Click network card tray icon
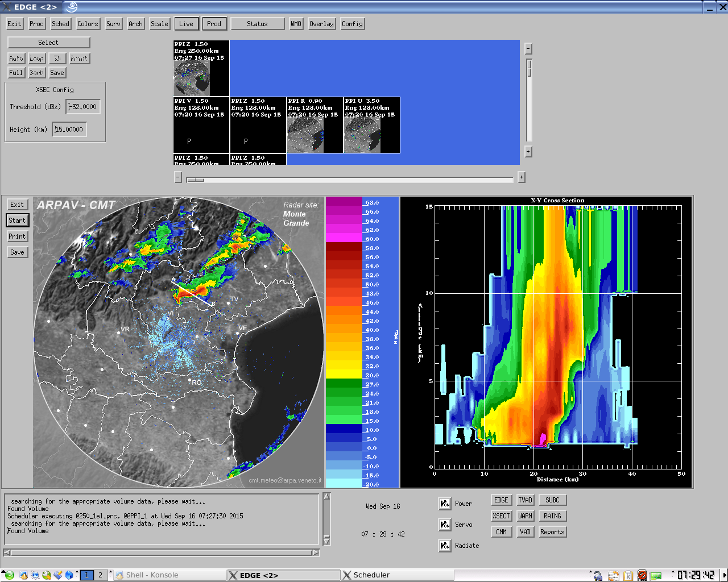Image resolution: width=728 pixels, height=582 pixels. tap(656, 576)
